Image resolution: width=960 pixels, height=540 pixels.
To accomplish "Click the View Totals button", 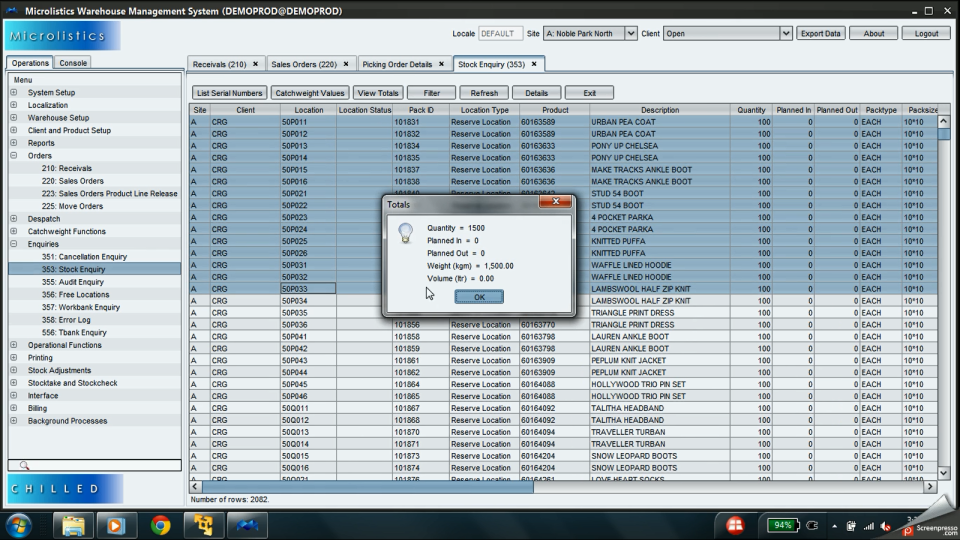I will coord(378,93).
